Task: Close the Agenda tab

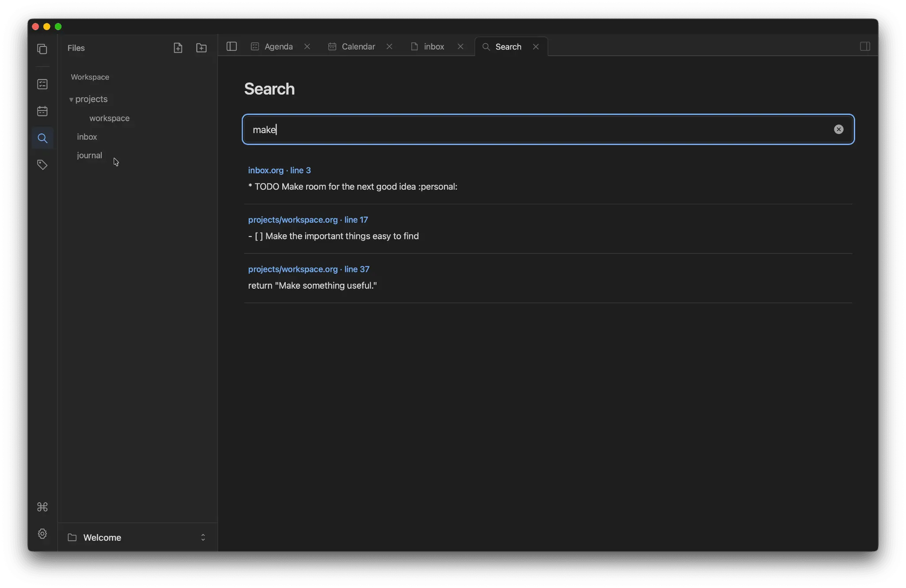Action: [x=307, y=46]
